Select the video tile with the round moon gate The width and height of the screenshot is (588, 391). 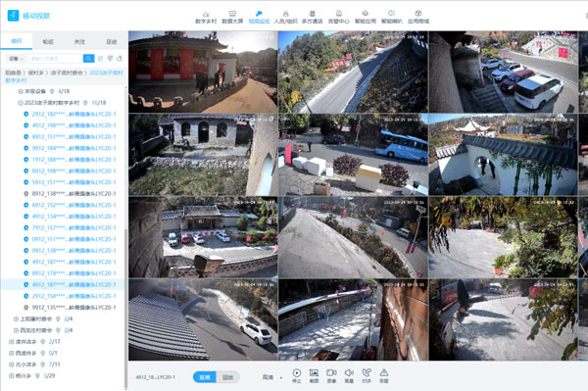(x=504, y=155)
